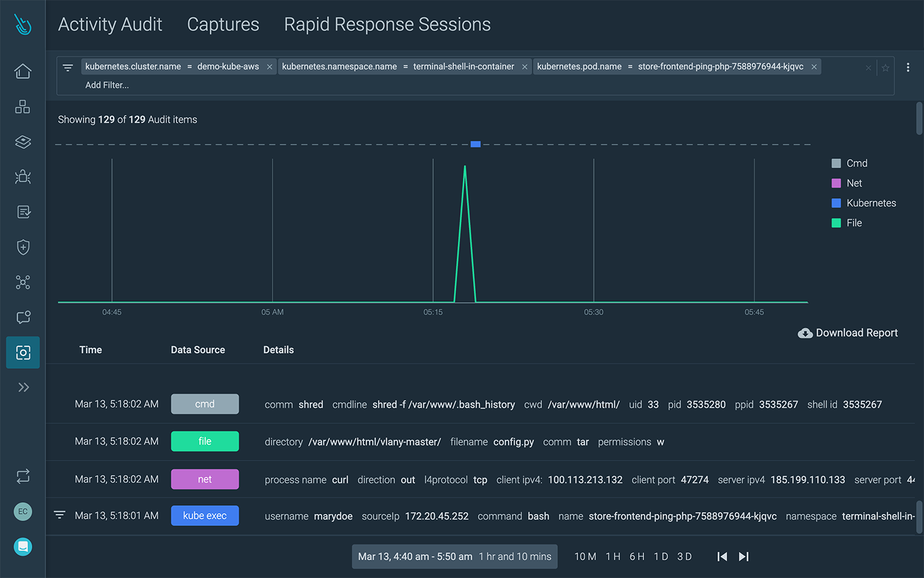The image size is (924, 578).
Task: Open the bug vulnerabilities icon in sidebar
Action: (23, 177)
